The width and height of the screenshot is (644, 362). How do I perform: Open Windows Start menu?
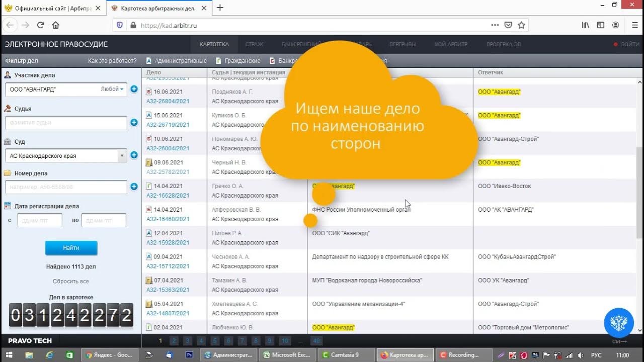tap(10, 355)
